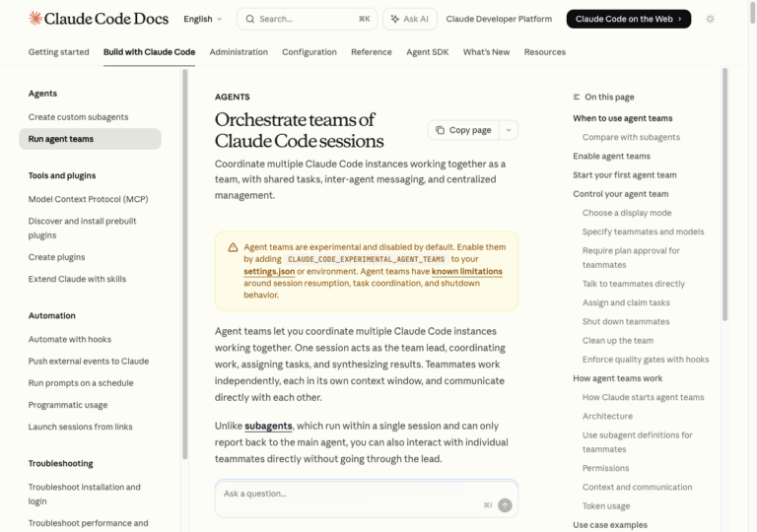Viewport: 757px width, 532px height.
Task: Jump to Control your agent team
Action: pos(620,193)
